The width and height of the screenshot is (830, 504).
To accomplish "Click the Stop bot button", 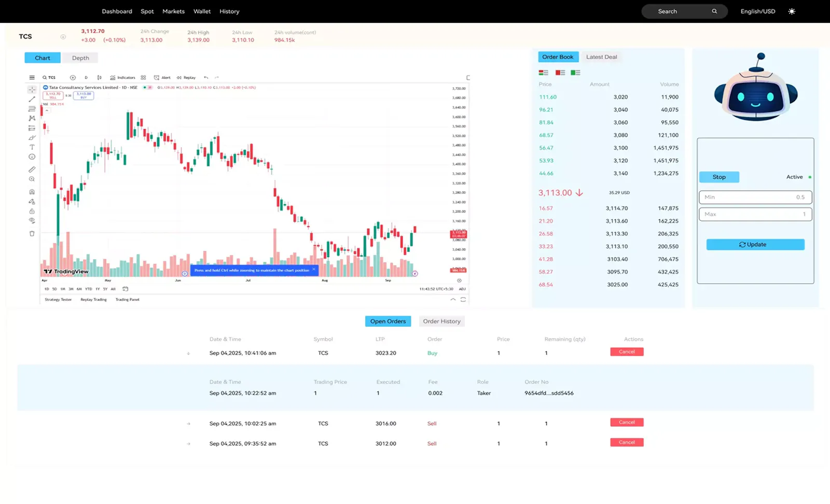I will (x=719, y=177).
